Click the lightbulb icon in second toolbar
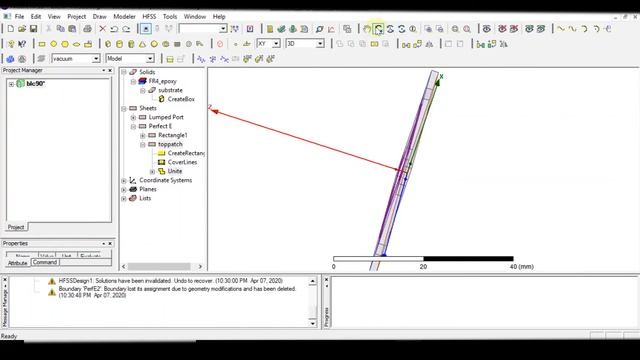The image size is (640, 360). tap(11, 44)
